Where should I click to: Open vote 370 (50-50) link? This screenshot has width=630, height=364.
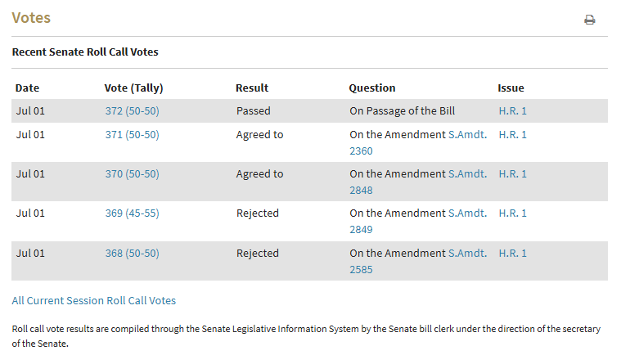point(132,173)
